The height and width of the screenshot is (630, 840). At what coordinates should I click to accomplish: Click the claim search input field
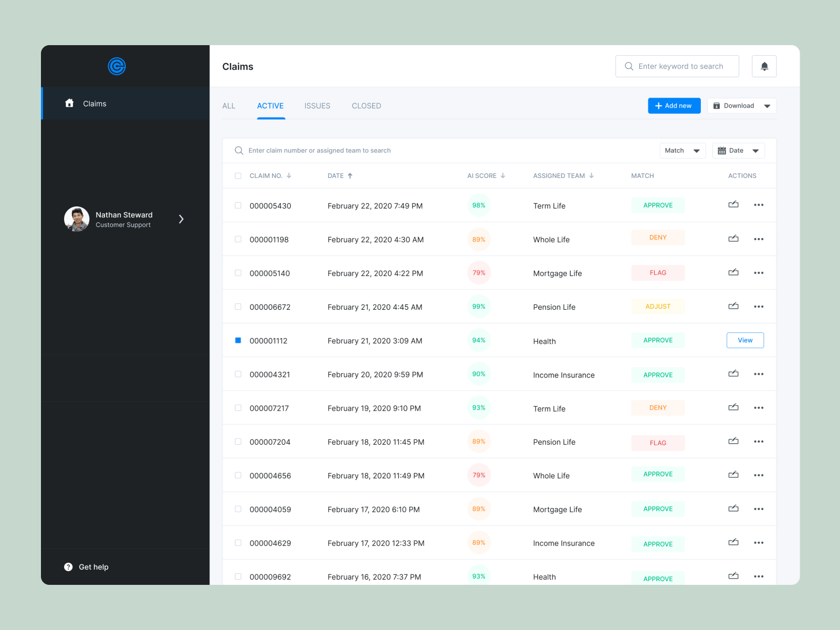(367, 151)
